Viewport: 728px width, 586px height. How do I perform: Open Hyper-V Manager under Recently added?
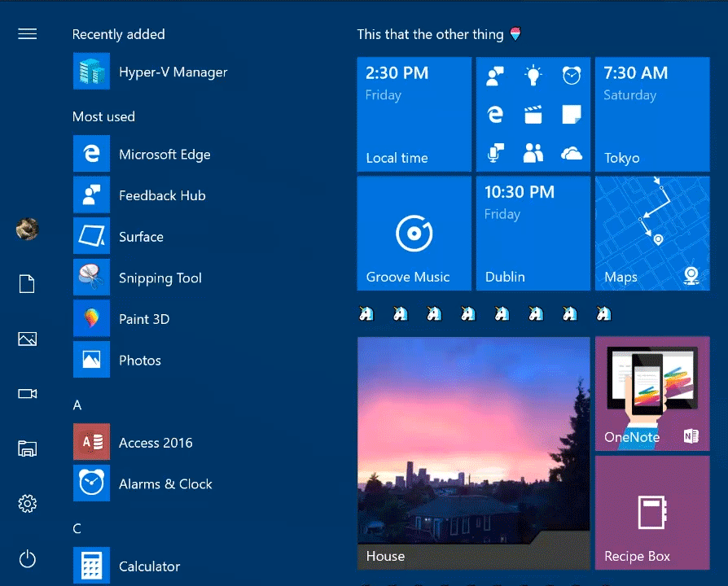coord(173,72)
